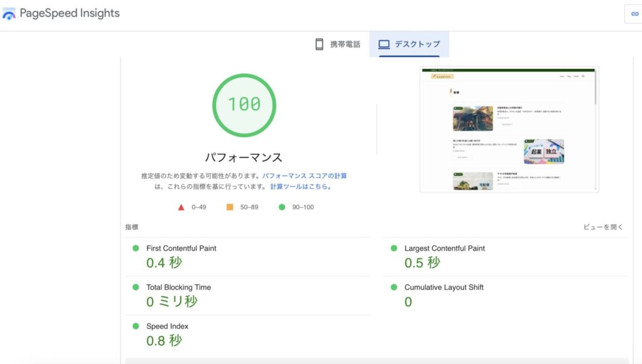Click the PageSpeed Insights title text
642x364 pixels.
[x=70, y=13]
